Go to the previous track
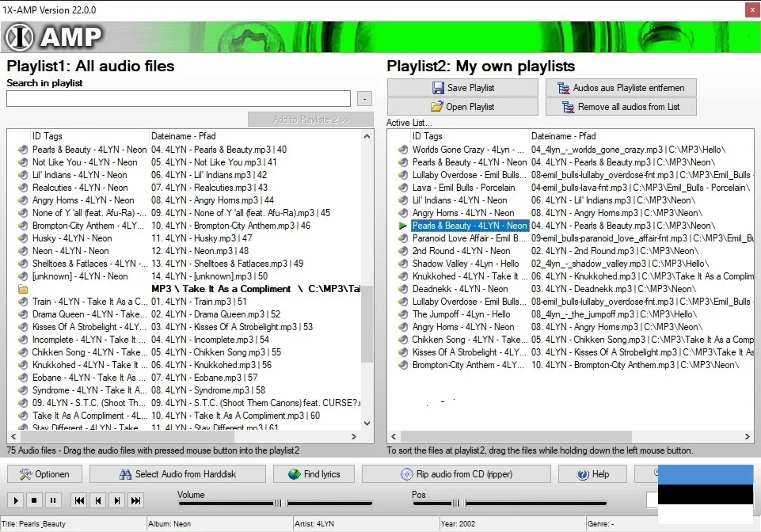761x532 pixels. 98,500
